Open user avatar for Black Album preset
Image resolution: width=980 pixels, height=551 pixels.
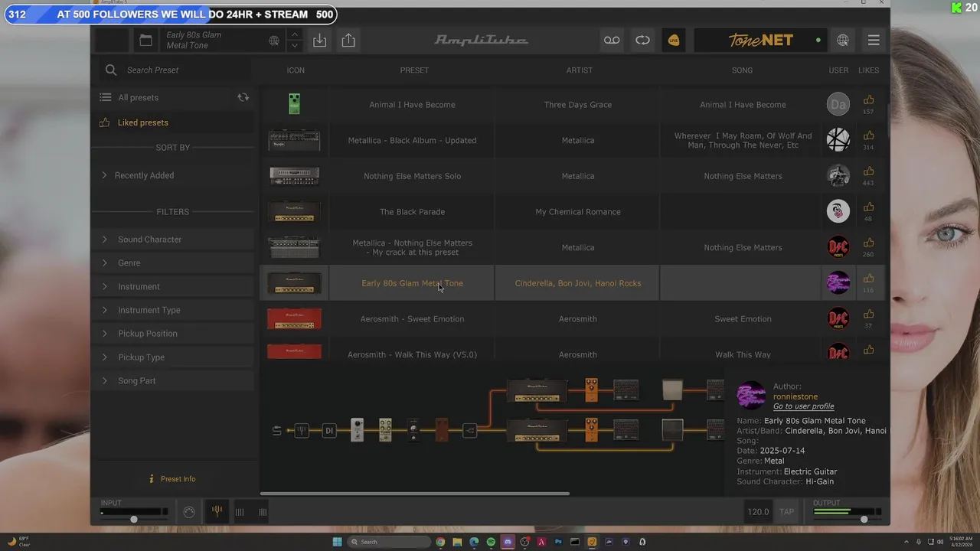point(838,140)
